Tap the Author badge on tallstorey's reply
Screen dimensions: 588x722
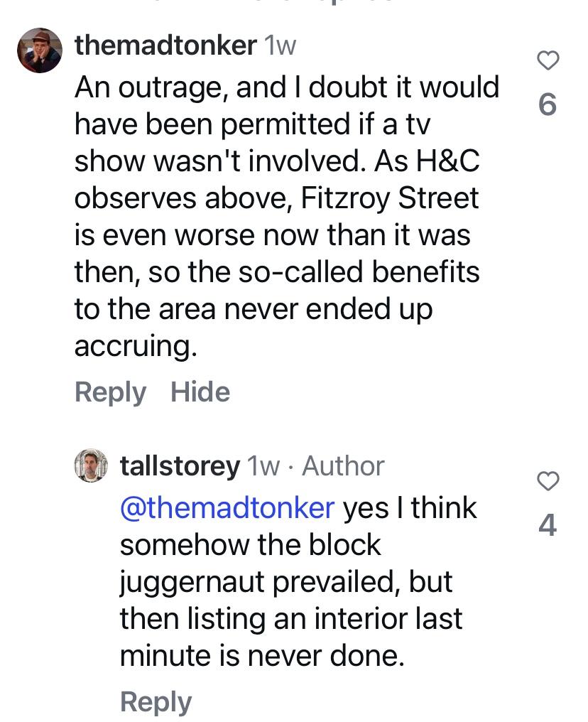343,466
